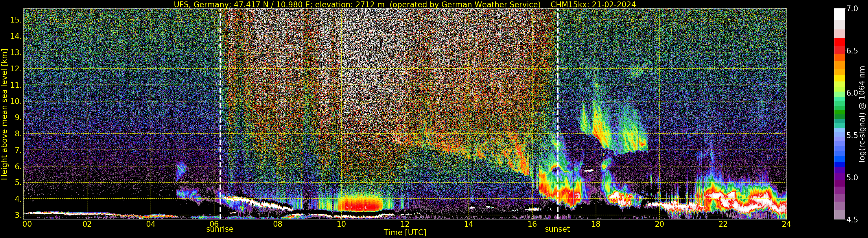Screen dimensions: 868x238
Task: Click the red aerosol layer between 10 and 11 UTC
Action: (x=361, y=204)
